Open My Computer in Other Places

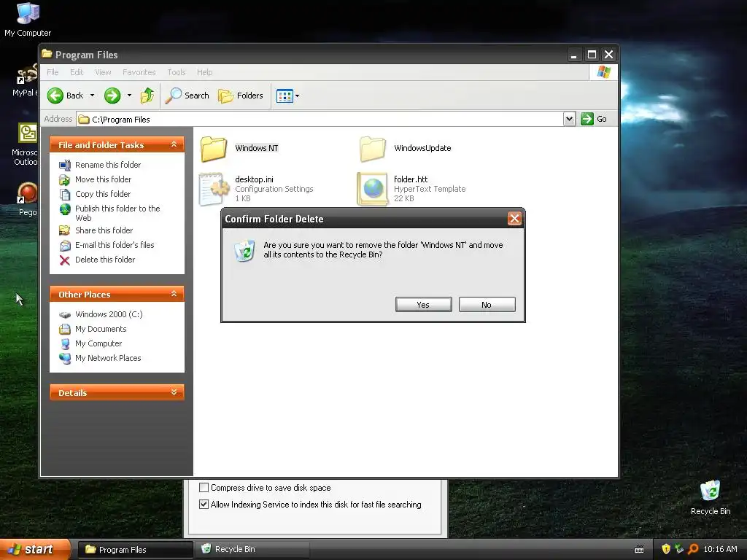[98, 344]
